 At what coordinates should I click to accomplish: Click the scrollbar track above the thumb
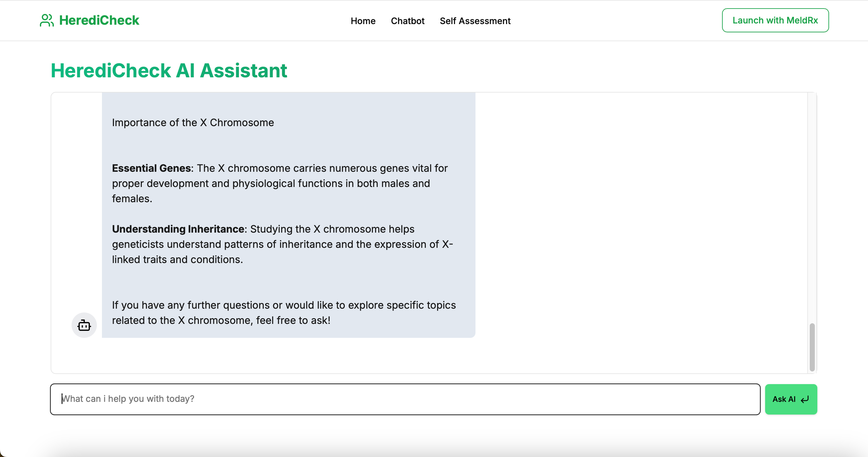(x=812, y=203)
